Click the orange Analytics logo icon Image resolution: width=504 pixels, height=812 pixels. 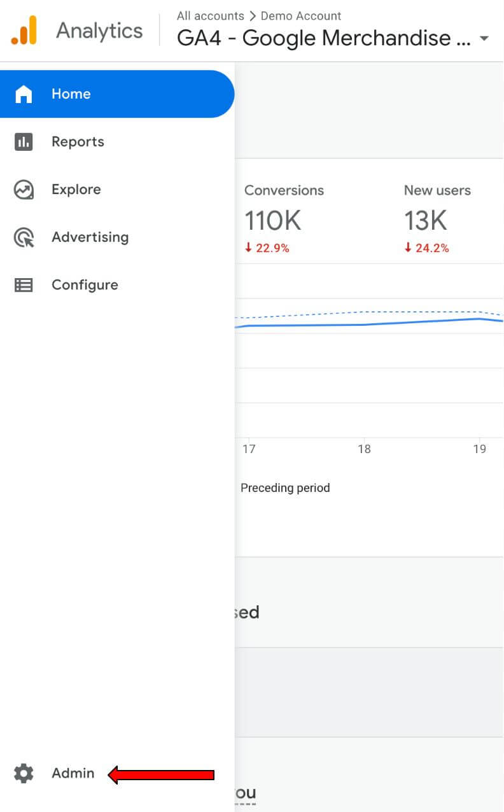click(24, 31)
